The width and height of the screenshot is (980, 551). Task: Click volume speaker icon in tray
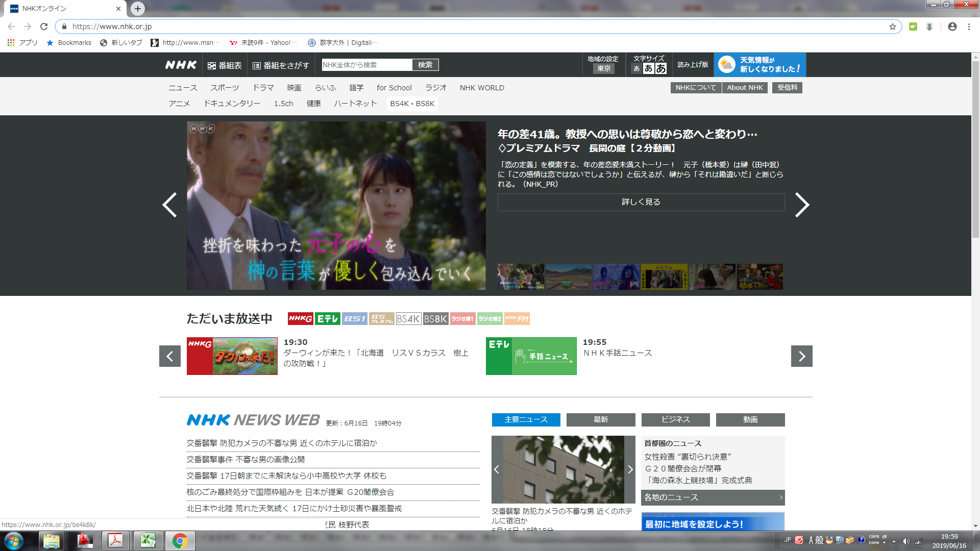pyautogui.click(x=906, y=541)
